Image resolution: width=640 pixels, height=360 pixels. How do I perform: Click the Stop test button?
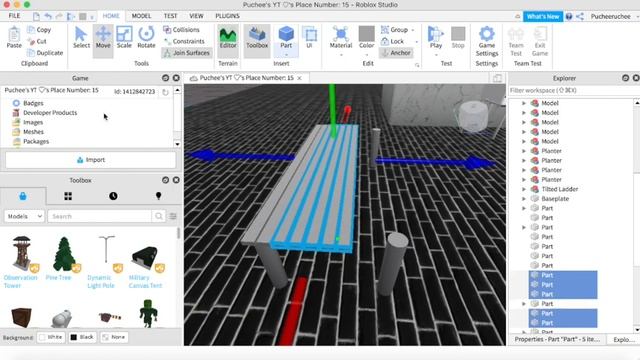[458, 37]
